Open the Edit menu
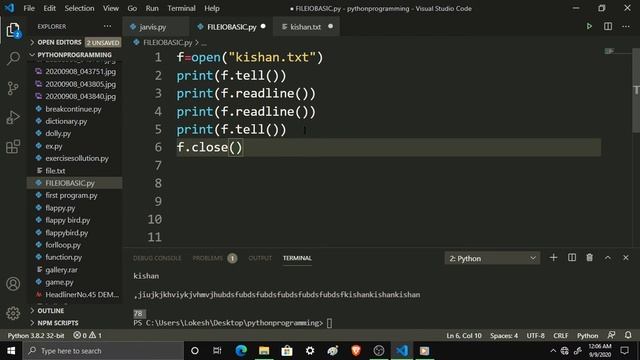 point(49,8)
